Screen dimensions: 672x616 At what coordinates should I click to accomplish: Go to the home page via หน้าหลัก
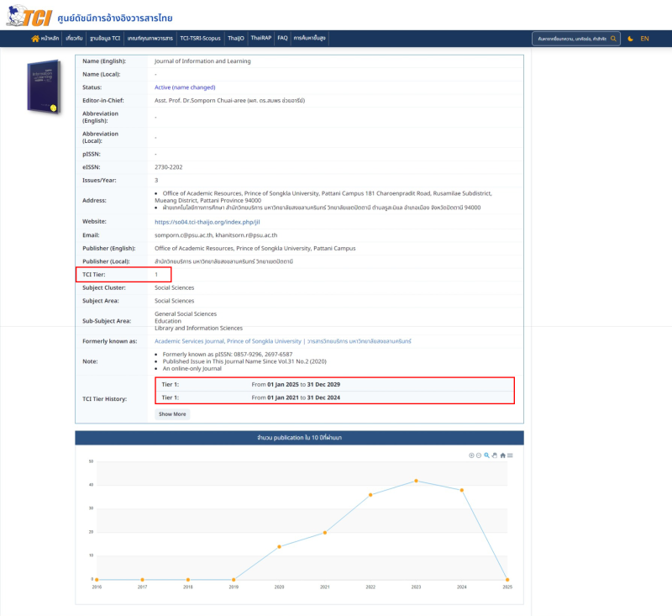click(x=45, y=38)
